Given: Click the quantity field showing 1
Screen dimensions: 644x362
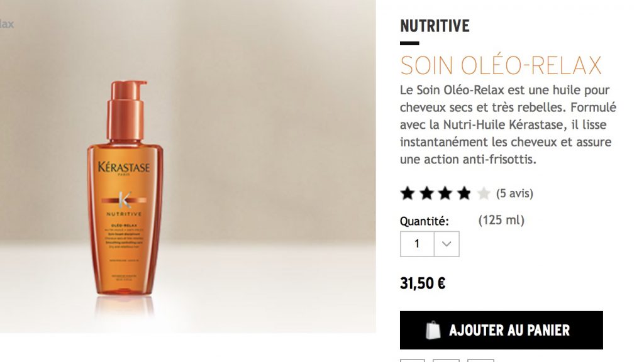Looking at the screenshot, I should (x=417, y=244).
